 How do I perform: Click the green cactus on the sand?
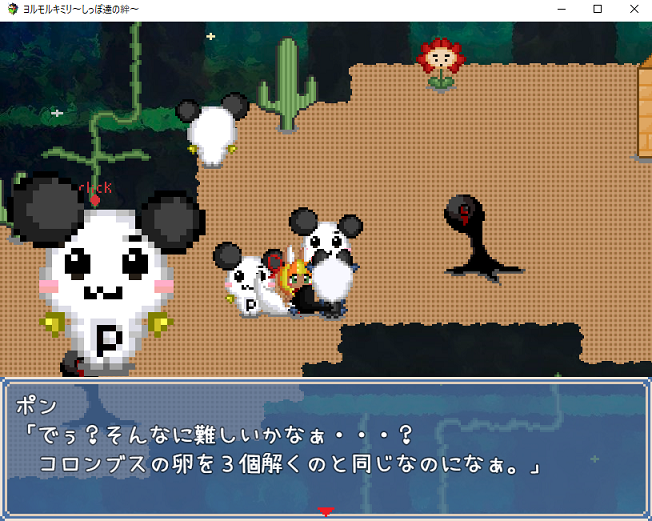click(287, 84)
